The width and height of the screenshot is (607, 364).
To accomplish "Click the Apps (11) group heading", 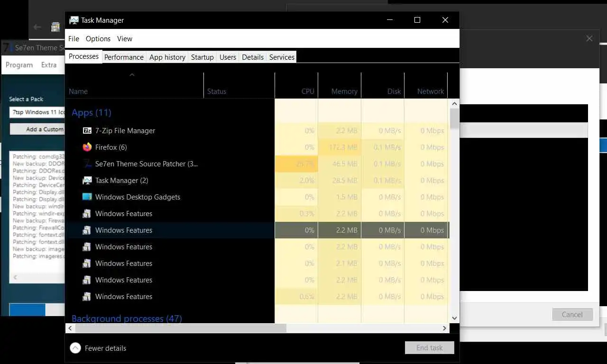I will (x=92, y=113).
